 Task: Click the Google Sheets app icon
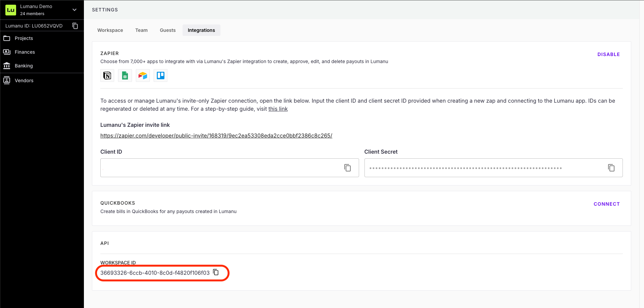pos(125,75)
